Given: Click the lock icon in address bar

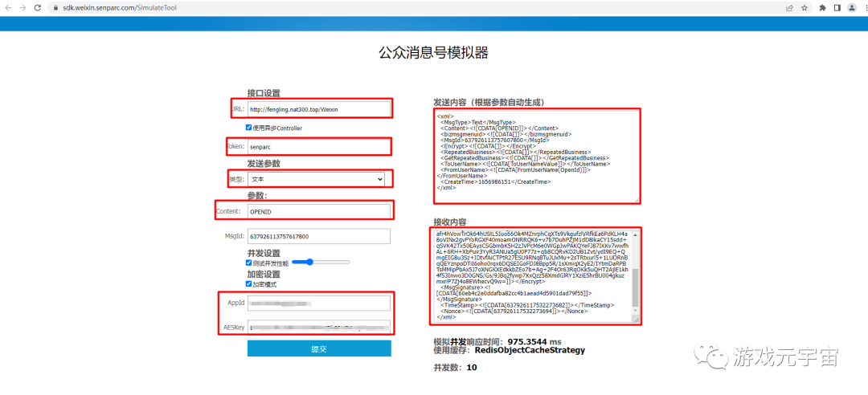Looking at the screenshot, I should [x=55, y=8].
